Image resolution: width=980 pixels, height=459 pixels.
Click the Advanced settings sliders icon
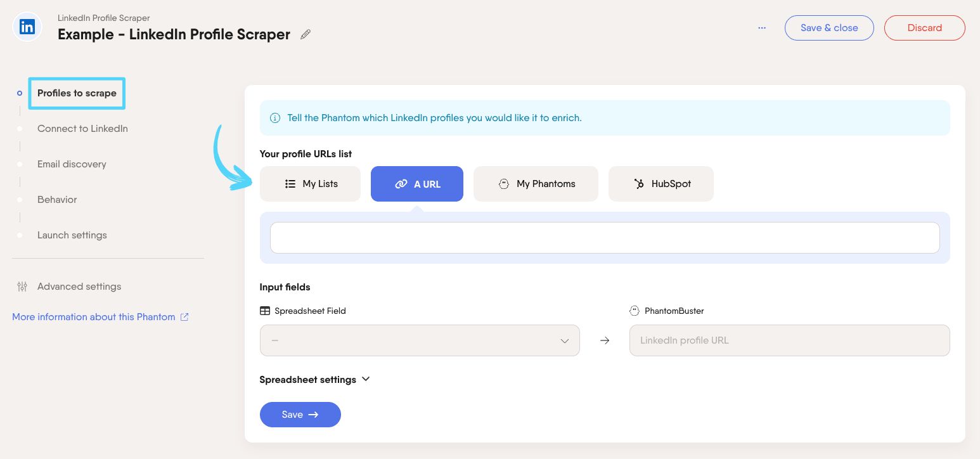(x=22, y=287)
